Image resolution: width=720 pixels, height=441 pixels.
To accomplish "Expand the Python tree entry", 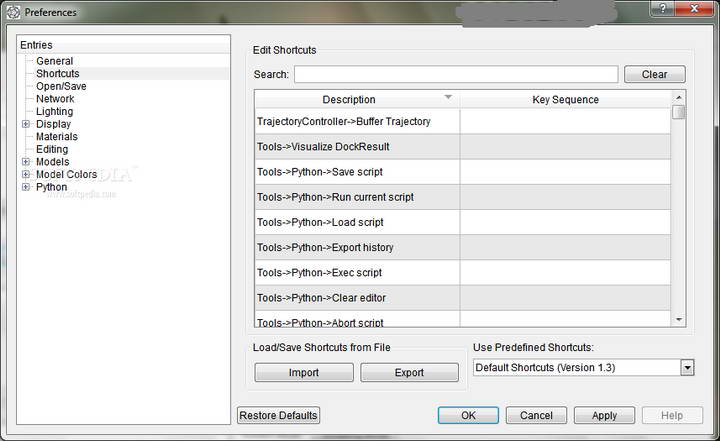I will (26, 187).
